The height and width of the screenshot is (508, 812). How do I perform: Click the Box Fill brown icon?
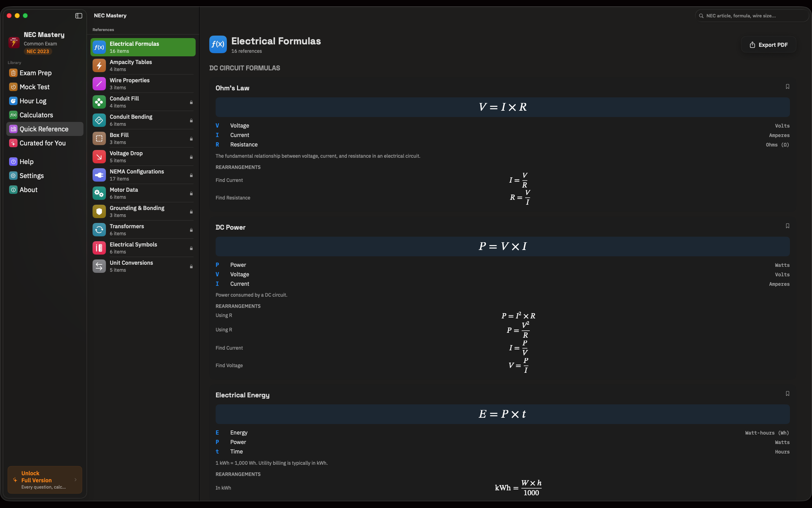(x=99, y=138)
